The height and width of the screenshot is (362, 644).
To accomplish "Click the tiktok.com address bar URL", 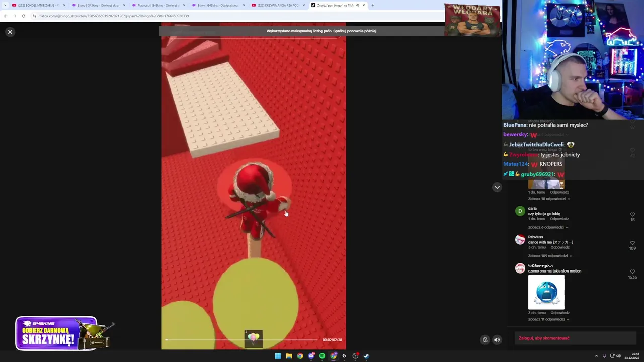I will pos(114,16).
